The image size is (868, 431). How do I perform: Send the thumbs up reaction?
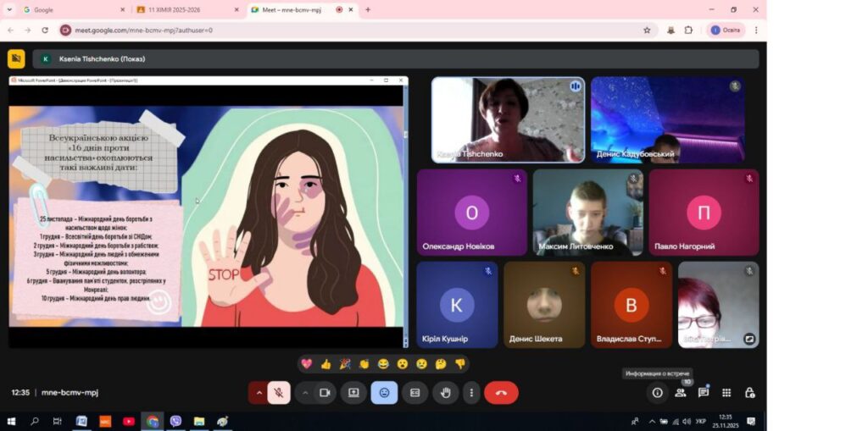point(325,364)
